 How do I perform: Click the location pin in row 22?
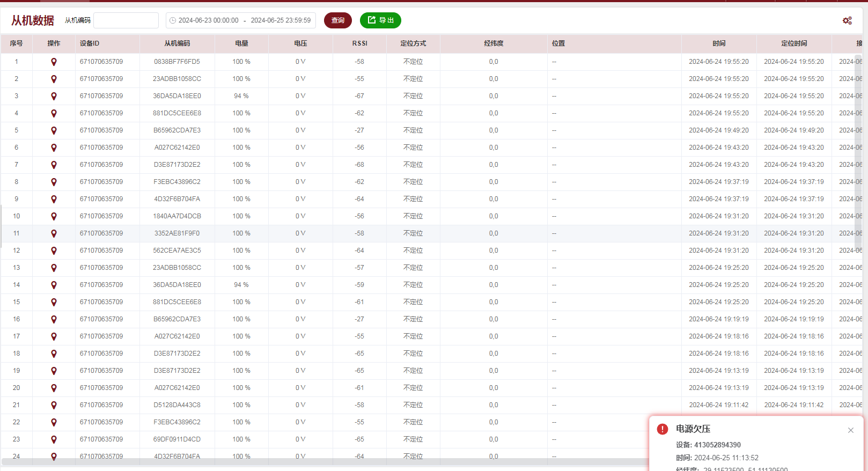point(54,423)
